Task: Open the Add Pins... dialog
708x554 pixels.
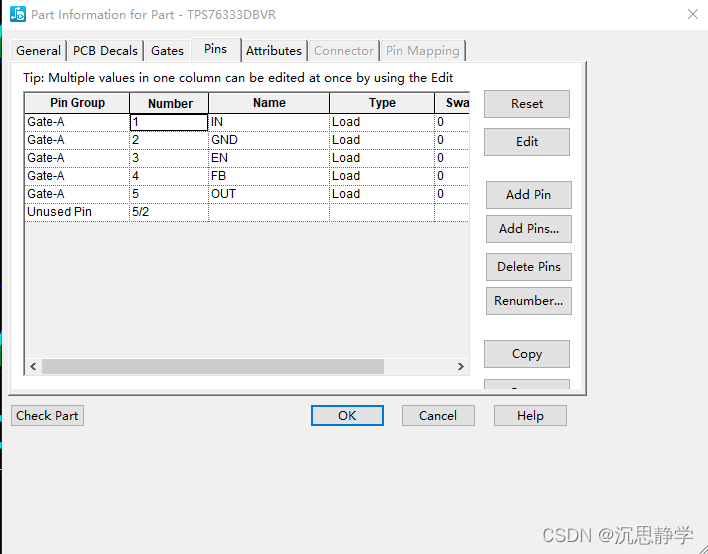Action: (528, 229)
